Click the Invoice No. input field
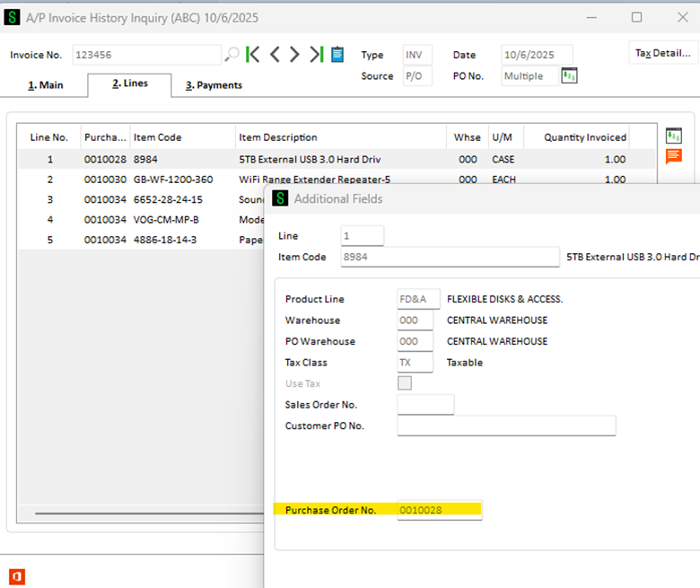This screenshot has width=700, height=588. (x=145, y=55)
